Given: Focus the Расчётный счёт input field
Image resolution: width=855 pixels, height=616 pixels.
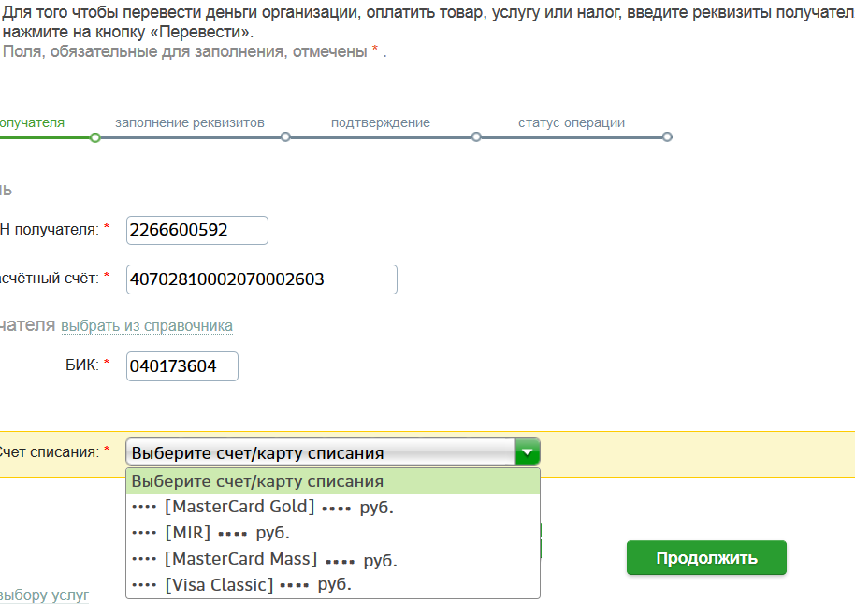Looking at the screenshot, I should point(262,279).
